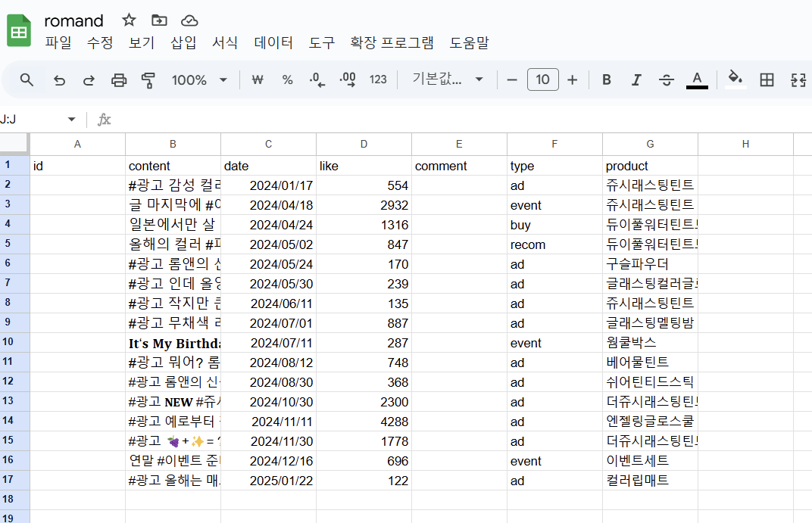
Task: Redo the last action
Action: coord(89,80)
